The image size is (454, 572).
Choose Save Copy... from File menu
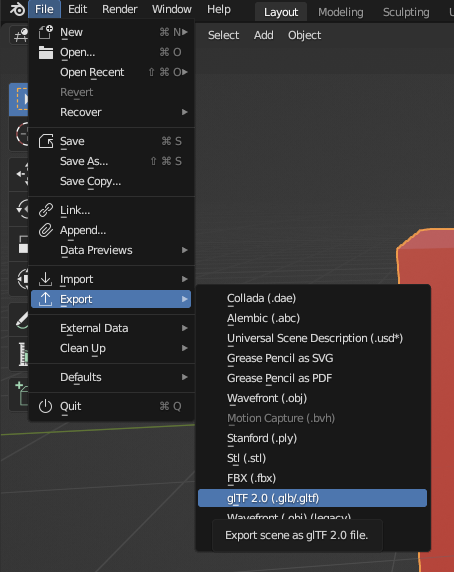111,181
